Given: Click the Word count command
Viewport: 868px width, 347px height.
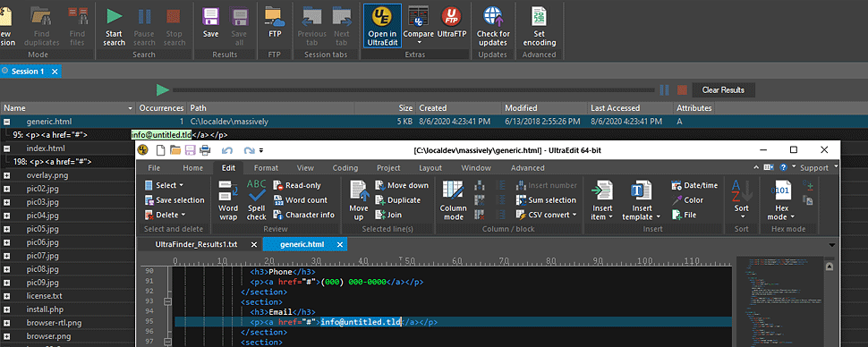Looking at the screenshot, I should point(301,200).
